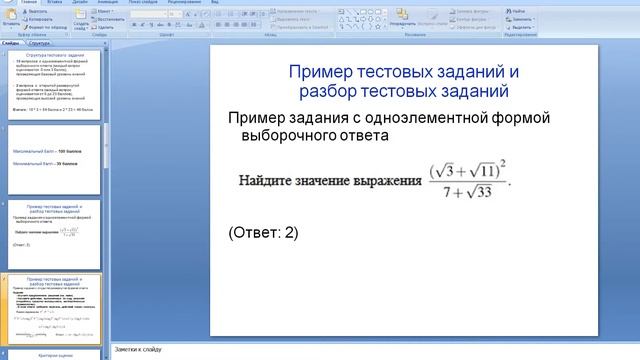The image size is (640, 360).
Task: Center text in Paragraph group
Action: 227,25
